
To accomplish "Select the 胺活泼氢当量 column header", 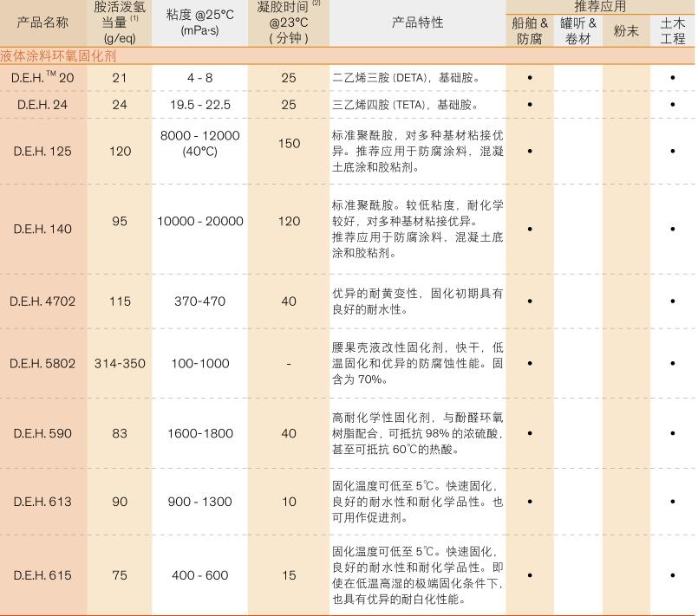I will coord(120,23).
